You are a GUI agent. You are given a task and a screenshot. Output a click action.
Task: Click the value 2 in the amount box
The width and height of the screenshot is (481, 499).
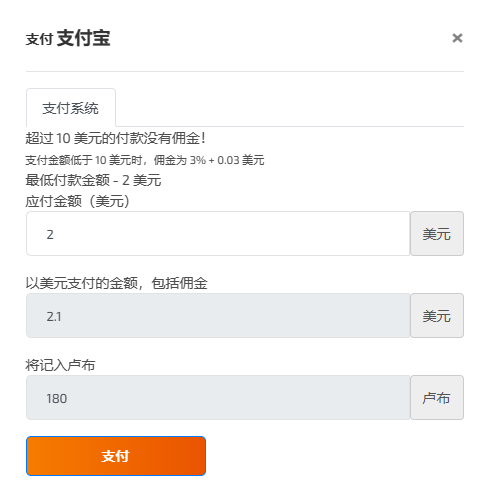pos(50,235)
